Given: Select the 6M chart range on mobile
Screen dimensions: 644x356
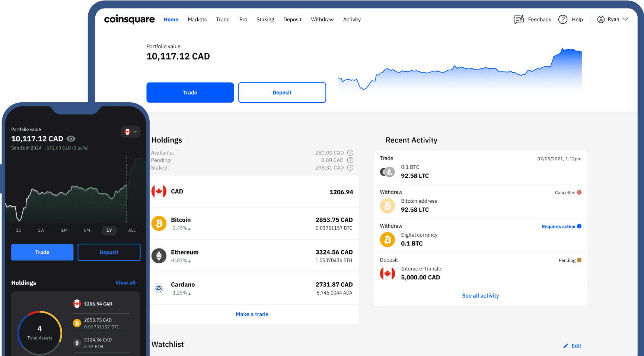Looking at the screenshot, I should point(87,230).
